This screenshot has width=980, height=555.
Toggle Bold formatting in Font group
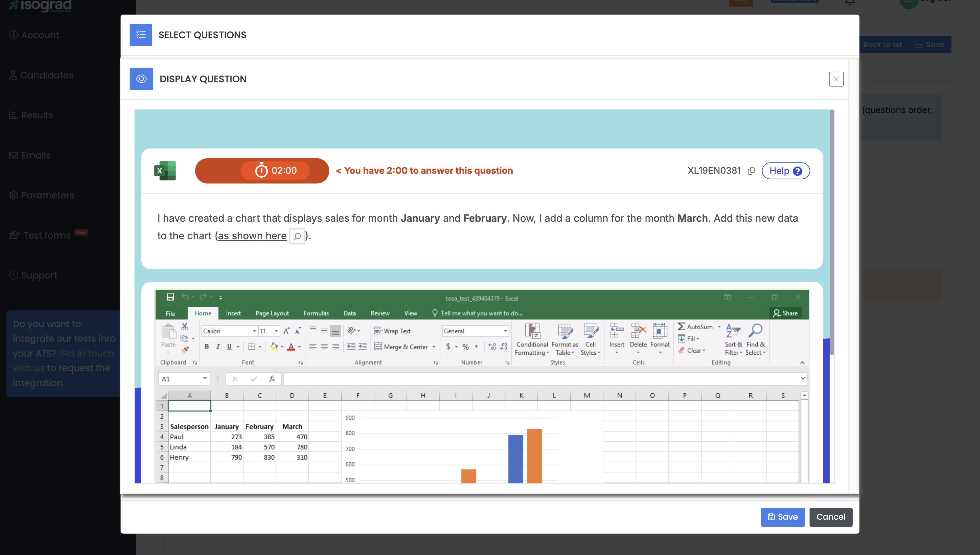pos(206,347)
